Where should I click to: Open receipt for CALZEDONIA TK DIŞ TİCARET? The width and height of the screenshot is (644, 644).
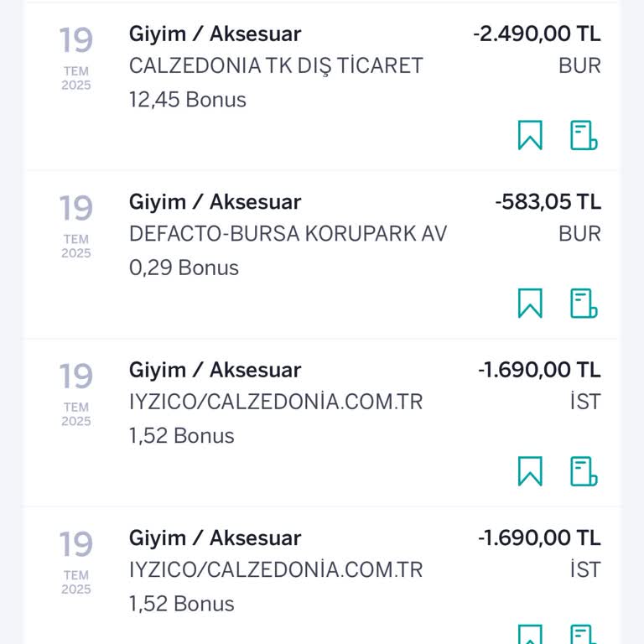point(584,135)
